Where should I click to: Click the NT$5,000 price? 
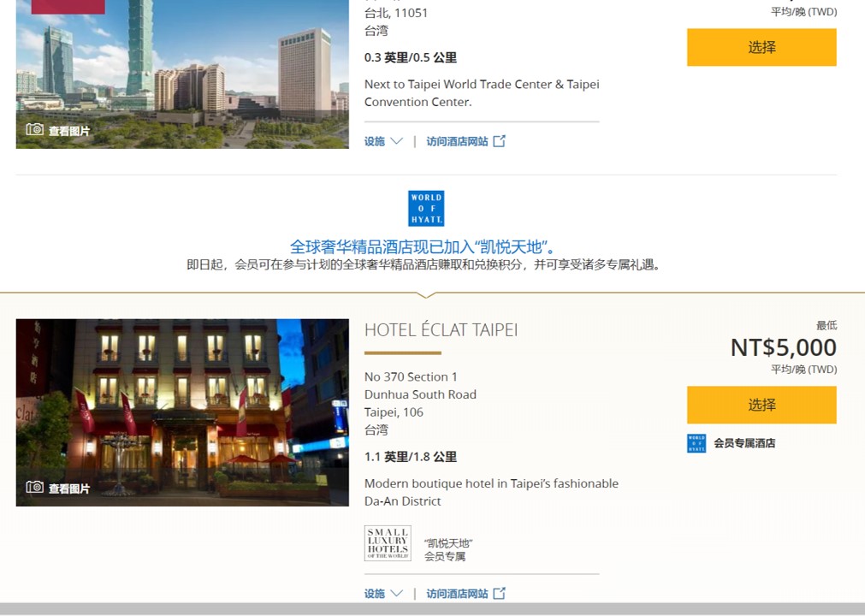pos(783,347)
